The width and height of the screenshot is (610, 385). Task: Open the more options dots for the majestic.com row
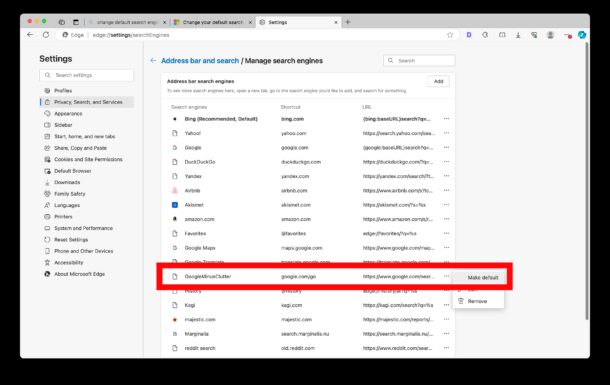[446, 319]
